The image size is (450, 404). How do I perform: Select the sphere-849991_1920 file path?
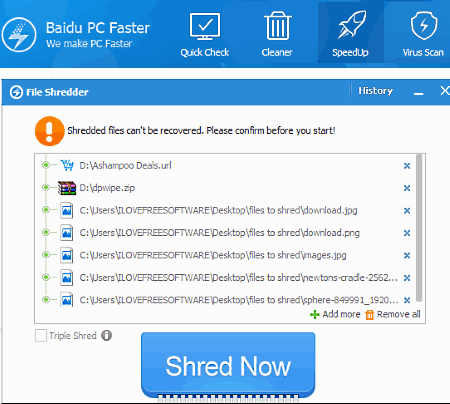point(239,300)
